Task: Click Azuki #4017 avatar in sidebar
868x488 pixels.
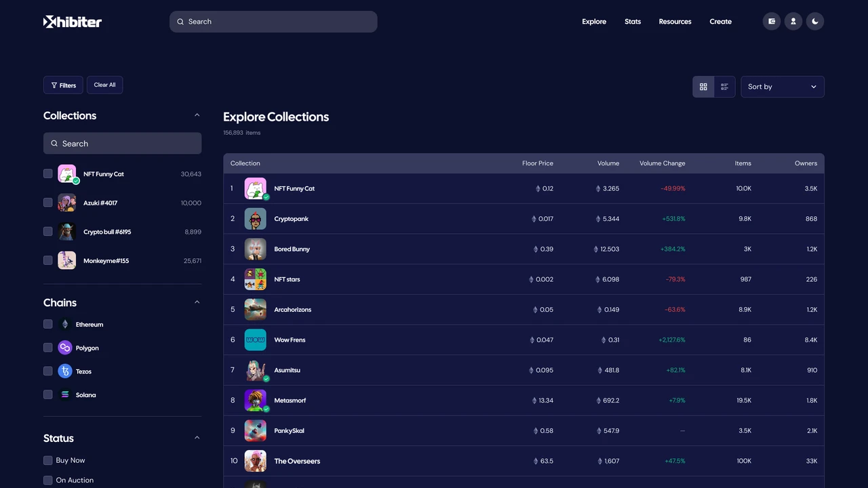Action: [x=66, y=203]
